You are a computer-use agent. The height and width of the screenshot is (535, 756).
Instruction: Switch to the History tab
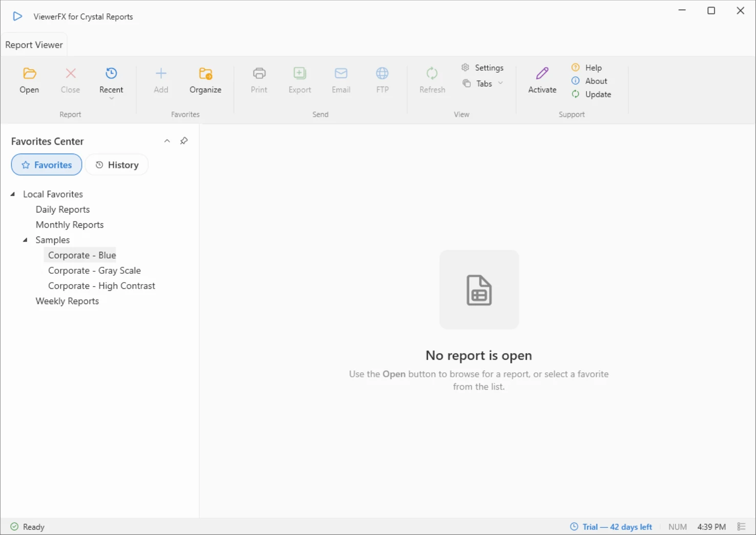pyautogui.click(x=117, y=165)
